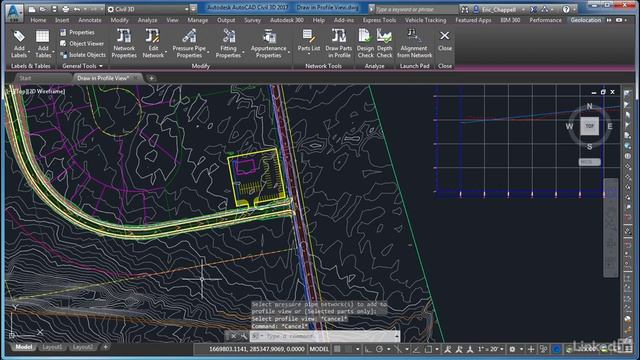Click the ViewCube TOP face
This screenshot has height=360, width=640.
tap(589, 126)
